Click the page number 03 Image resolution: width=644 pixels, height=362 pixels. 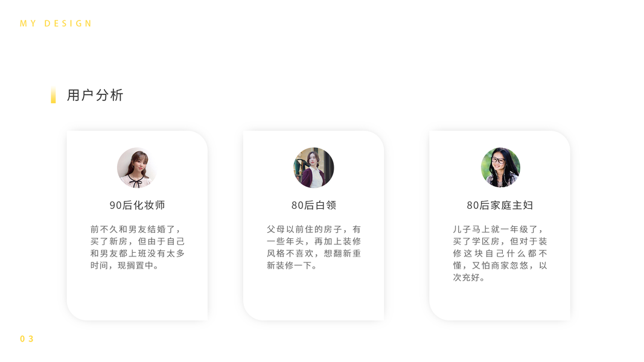[27, 338]
